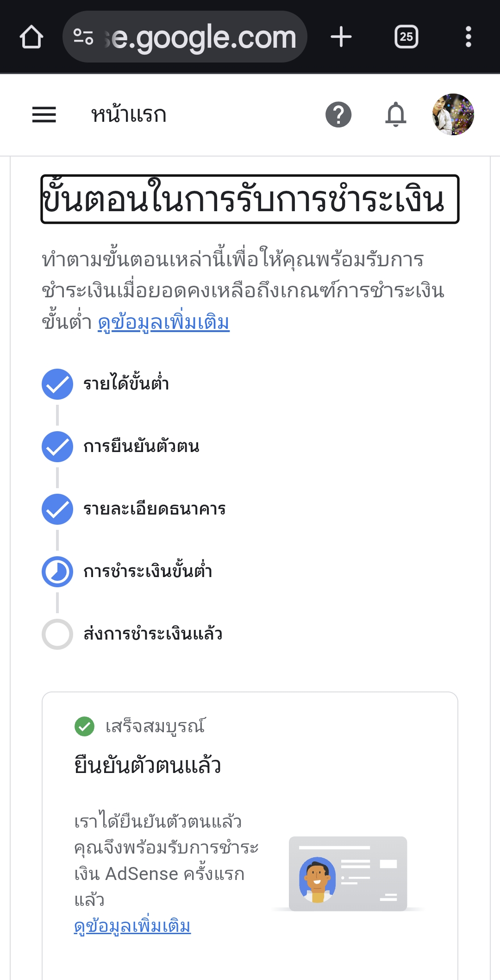The width and height of the screenshot is (500, 980).
Task: Open the notifications bell
Action: pos(396,114)
